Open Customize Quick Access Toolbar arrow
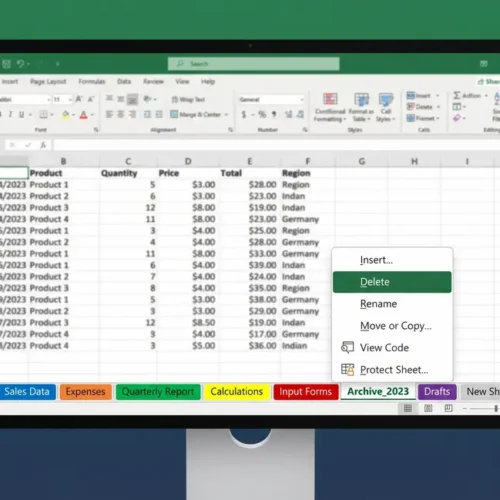This screenshot has height=500, width=500. pos(58,64)
